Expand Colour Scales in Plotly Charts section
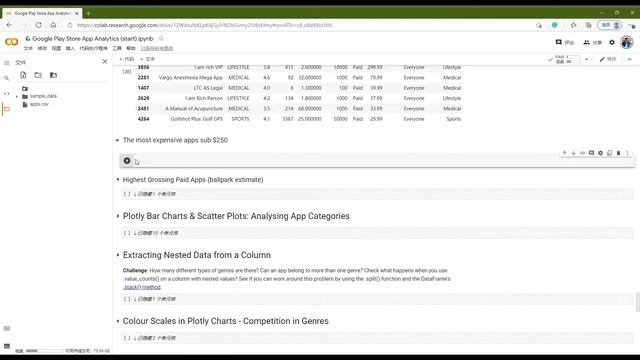This screenshot has height=360, width=640. [x=118, y=321]
